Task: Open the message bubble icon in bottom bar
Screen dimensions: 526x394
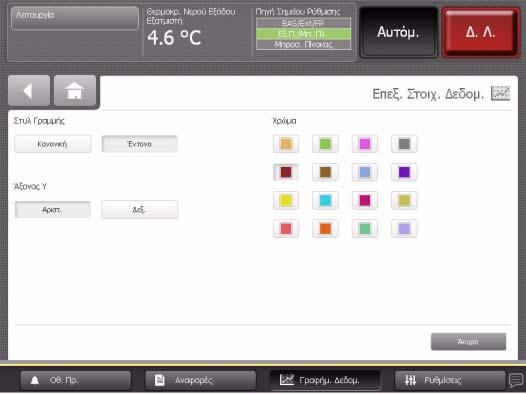Action: click(516, 380)
